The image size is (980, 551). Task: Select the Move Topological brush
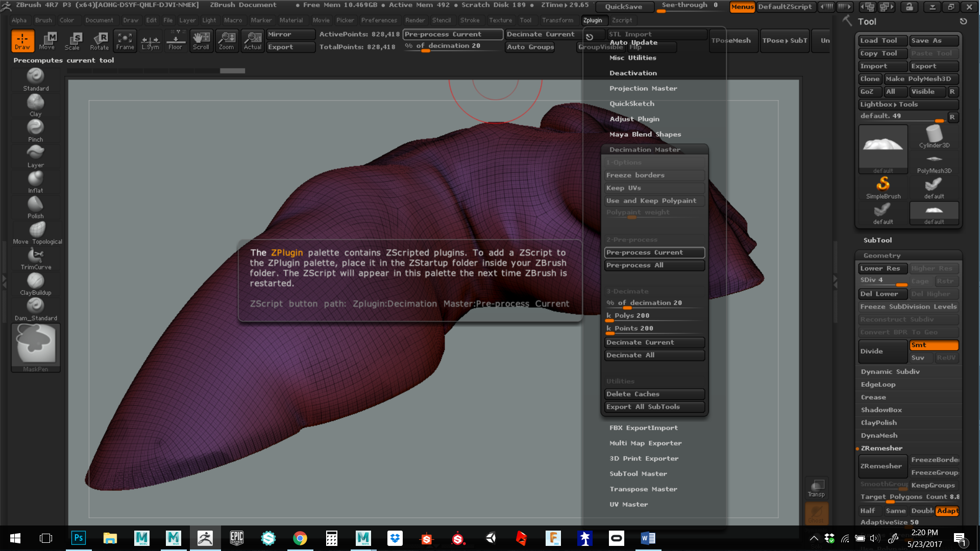(37, 233)
